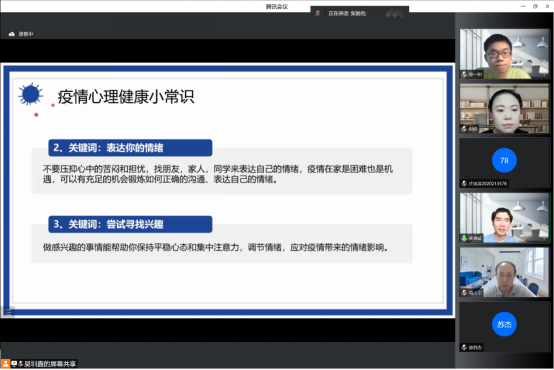The height and width of the screenshot is (370, 554).
Task: Click the red cloud recording indicator icon
Action: click(x=12, y=34)
